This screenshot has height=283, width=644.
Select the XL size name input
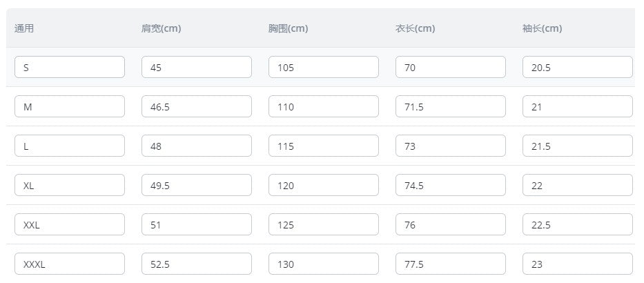[x=69, y=185]
